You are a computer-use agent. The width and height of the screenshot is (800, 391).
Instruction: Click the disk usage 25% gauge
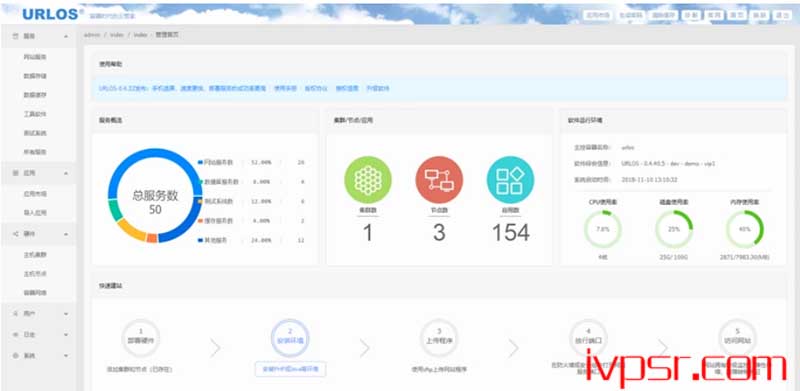[x=674, y=229]
